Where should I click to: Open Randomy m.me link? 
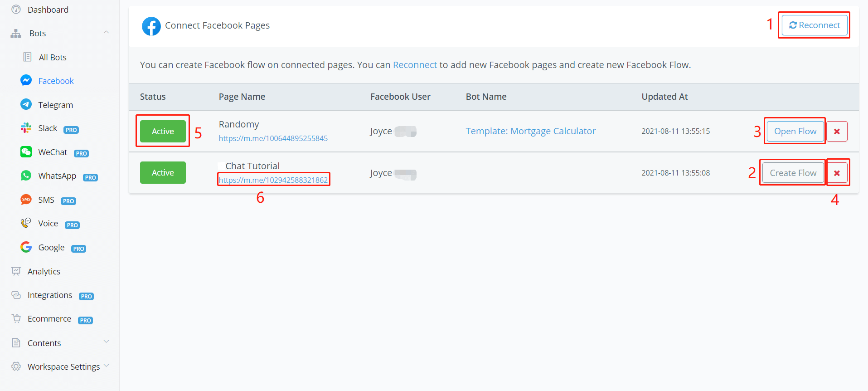273,138
